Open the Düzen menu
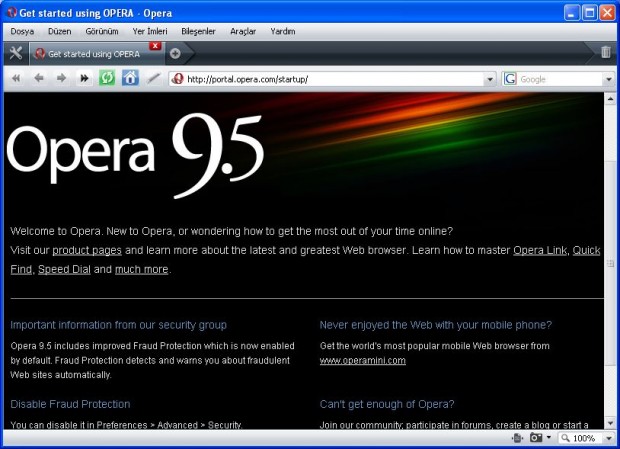The height and width of the screenshot is (449, 620). click(x=60, y=31)
